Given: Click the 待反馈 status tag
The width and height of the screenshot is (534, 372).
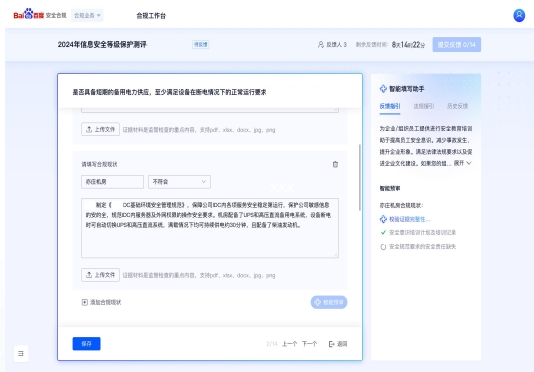Looking at the screenshot, I should coord(201,44).
